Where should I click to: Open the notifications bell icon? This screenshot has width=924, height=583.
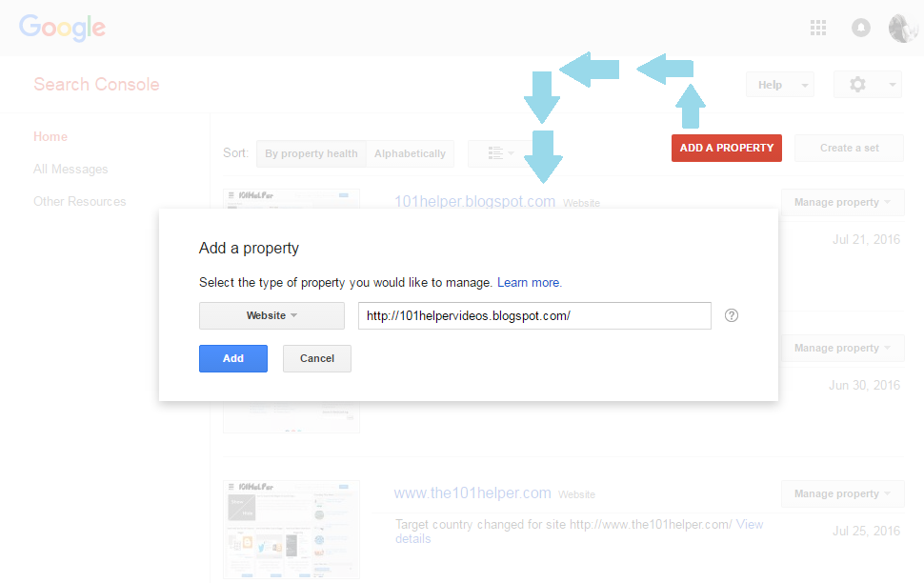861,28
